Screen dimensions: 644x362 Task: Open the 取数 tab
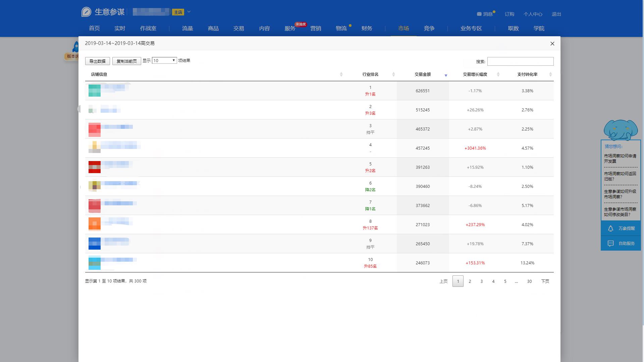[513, 29]
